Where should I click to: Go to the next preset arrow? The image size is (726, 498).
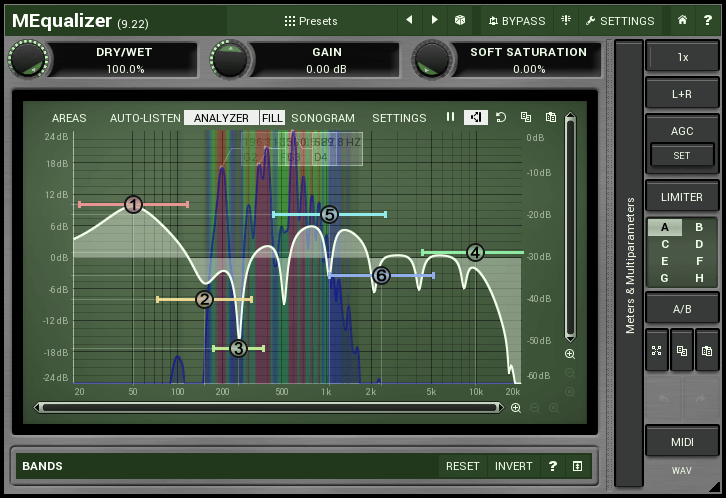click(x=434, y=20)
